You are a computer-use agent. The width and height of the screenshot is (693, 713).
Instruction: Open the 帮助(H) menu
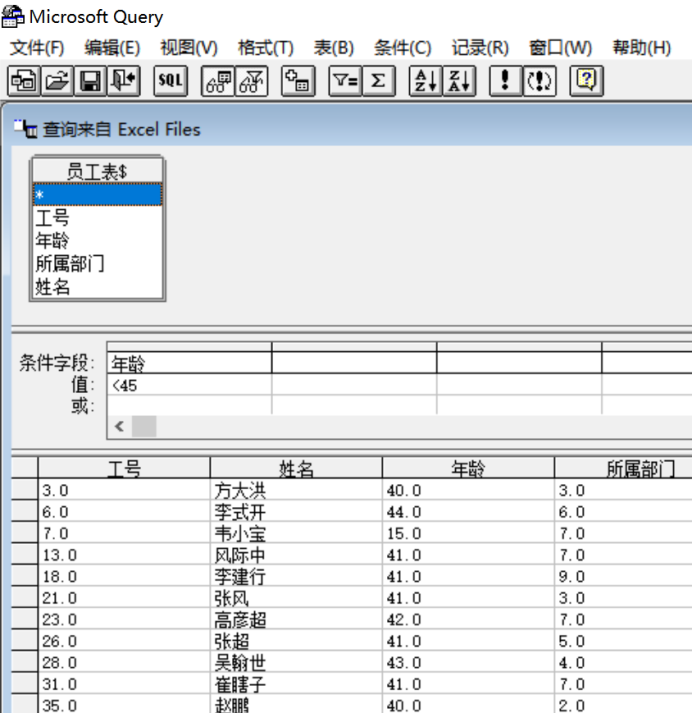(642, 48)
